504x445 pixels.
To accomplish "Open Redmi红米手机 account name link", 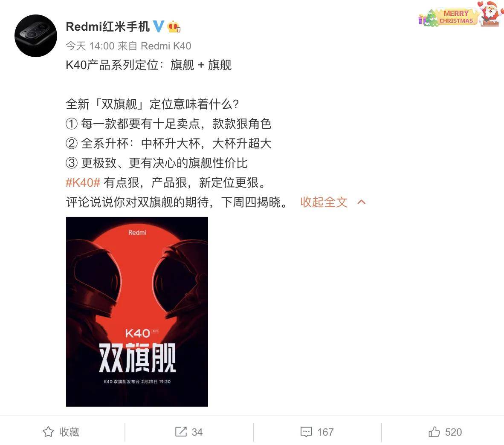I will (108, 27).
